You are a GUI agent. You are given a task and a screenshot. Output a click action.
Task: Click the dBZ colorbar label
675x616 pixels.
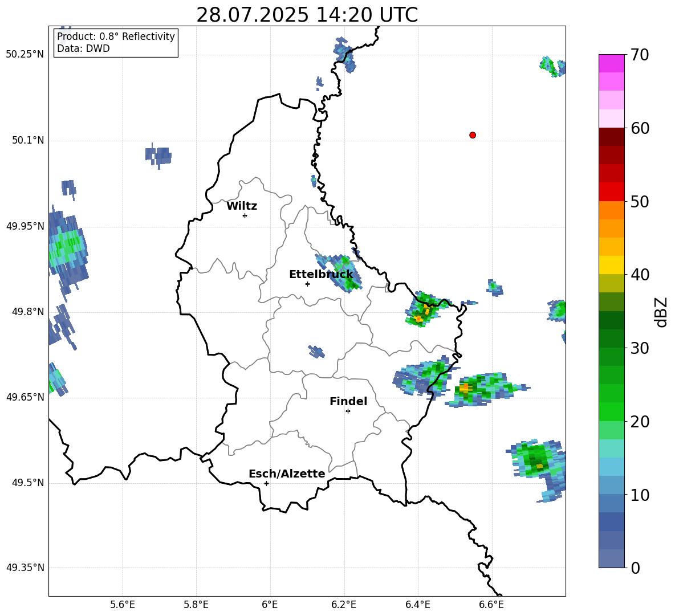pos(661,312)
